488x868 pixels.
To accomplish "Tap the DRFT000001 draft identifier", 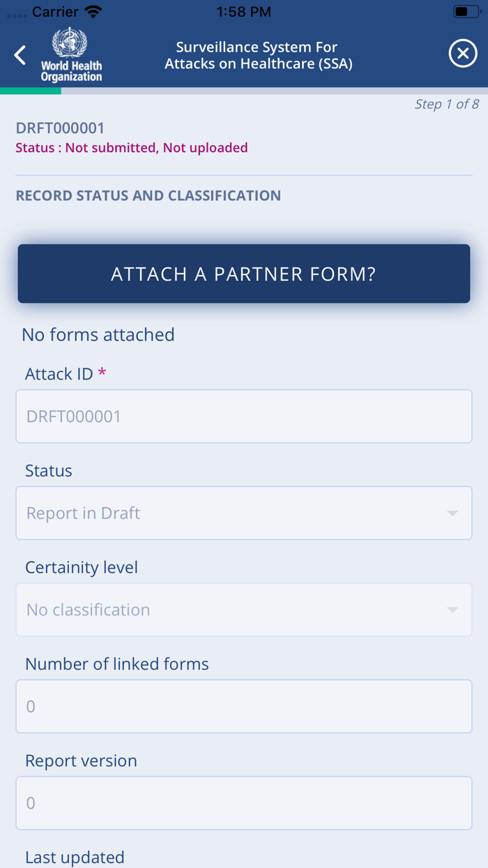I will [x=60, y=128].
